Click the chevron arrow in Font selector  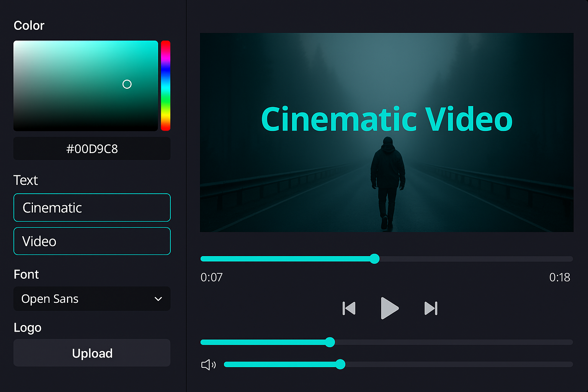point(158,299)
